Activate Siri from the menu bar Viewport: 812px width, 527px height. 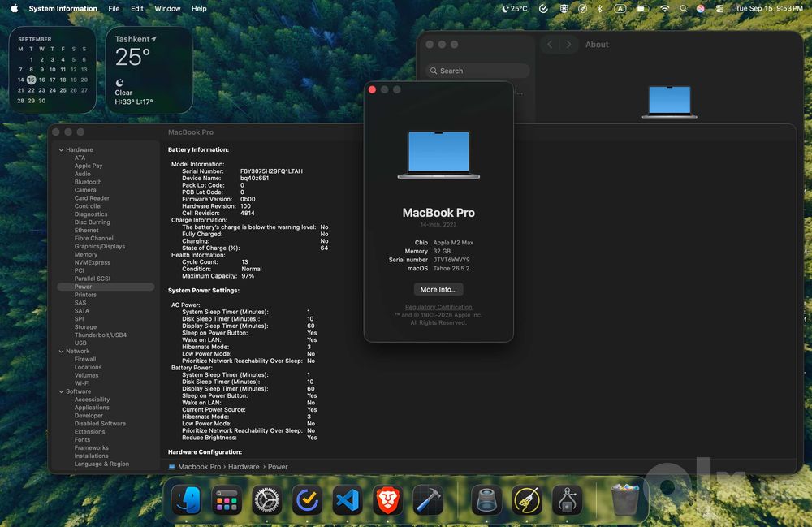tap(701, 8)
